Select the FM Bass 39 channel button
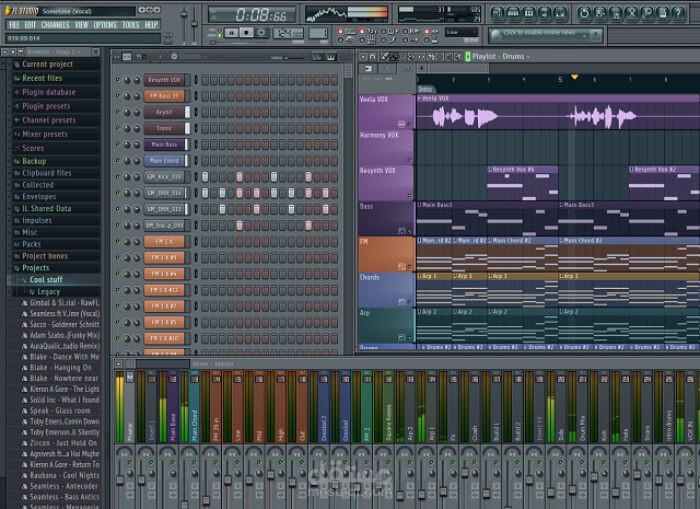Screen dimensions: 700x509 164,96
